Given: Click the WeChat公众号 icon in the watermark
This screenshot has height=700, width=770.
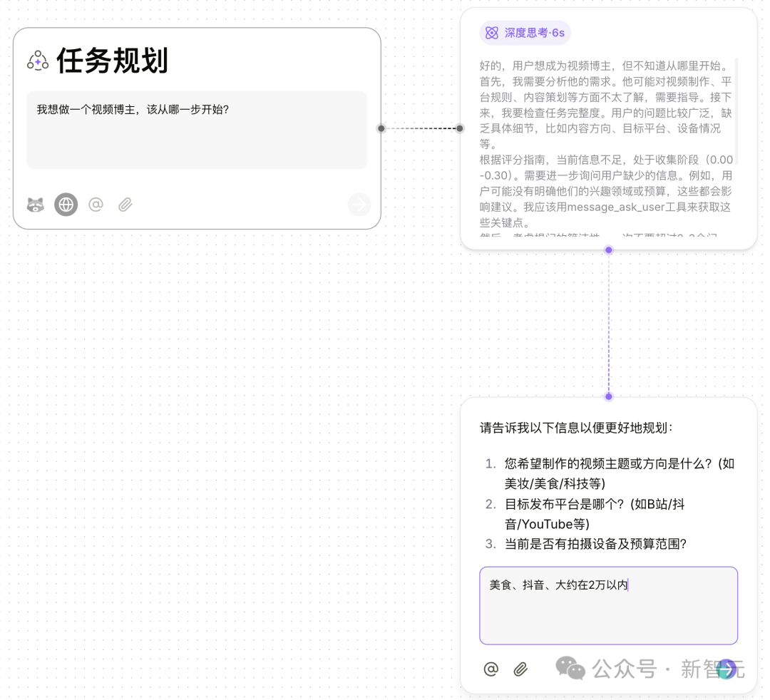Looking at the screenshot, I should click(570, 669).
